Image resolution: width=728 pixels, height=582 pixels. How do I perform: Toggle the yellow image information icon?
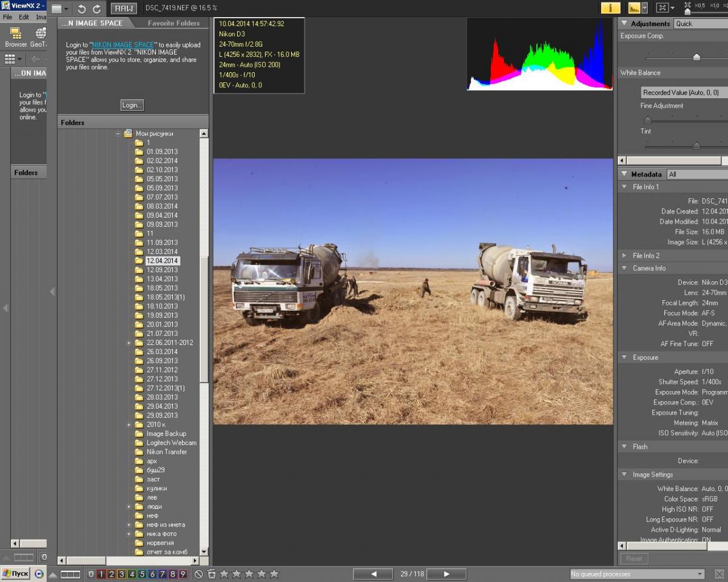pyautogui.click(x=610, y=8)
